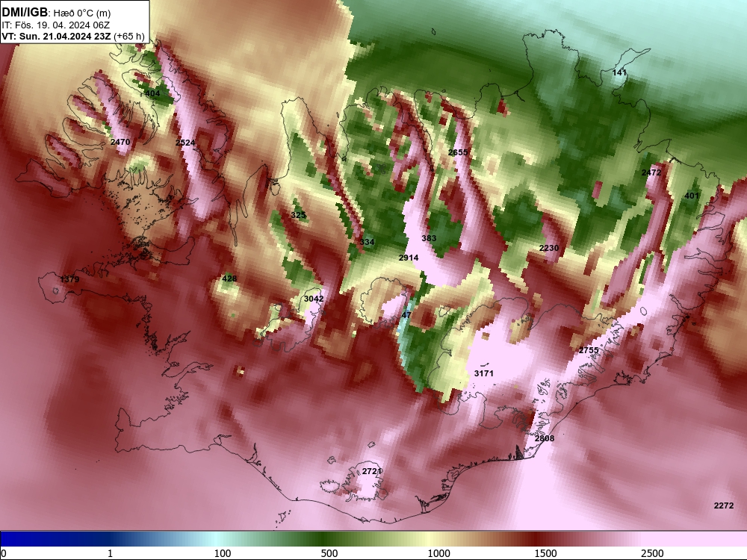Click the 1500 tick on the color scale
747x560 pixels.
(545, 553)
